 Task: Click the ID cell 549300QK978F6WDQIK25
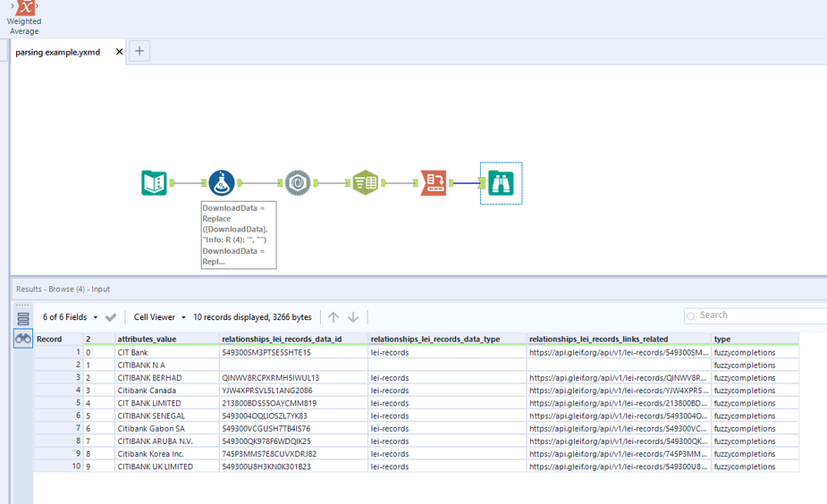tap(293, 441)
